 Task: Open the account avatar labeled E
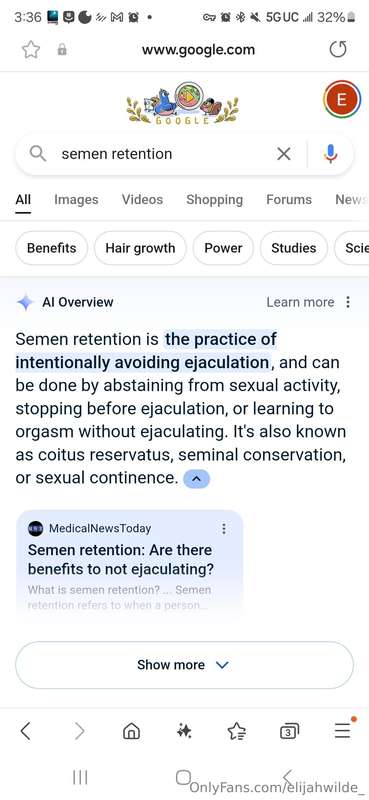342,99
